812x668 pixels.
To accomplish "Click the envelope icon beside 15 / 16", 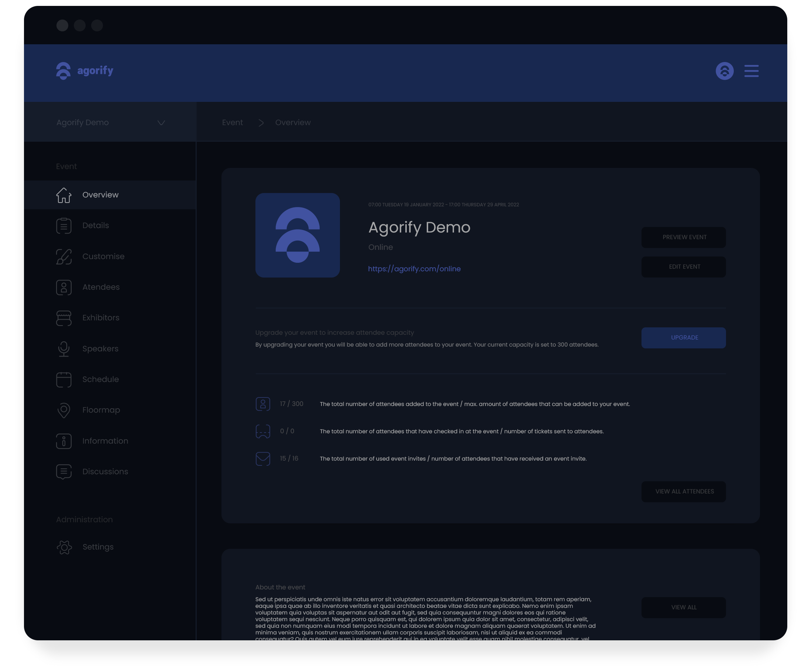I will point(263,459).
